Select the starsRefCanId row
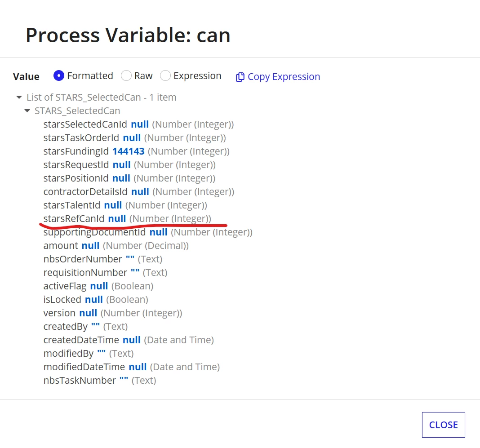The height and width of the screenshot is (448, 480). (127, 218)
